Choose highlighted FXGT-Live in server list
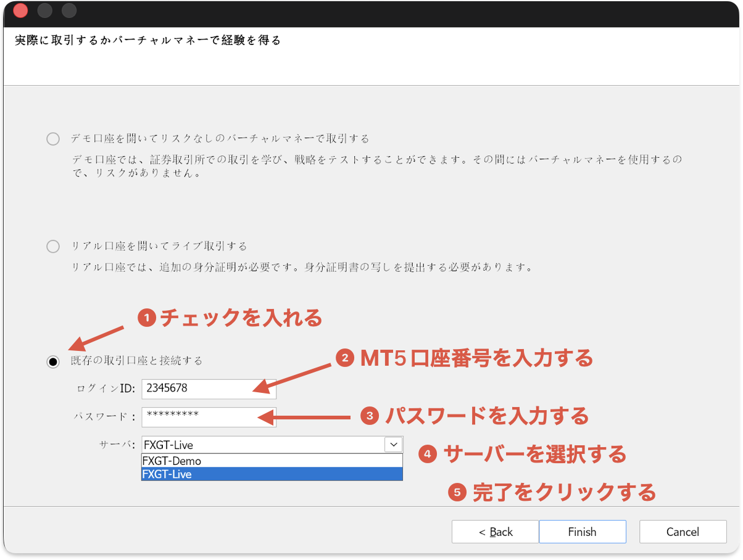This screenshot has width=743, height=560. pos(272,474)
